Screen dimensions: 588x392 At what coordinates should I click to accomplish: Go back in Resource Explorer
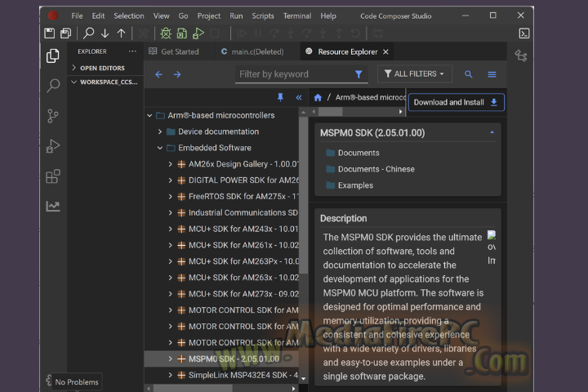159,74
